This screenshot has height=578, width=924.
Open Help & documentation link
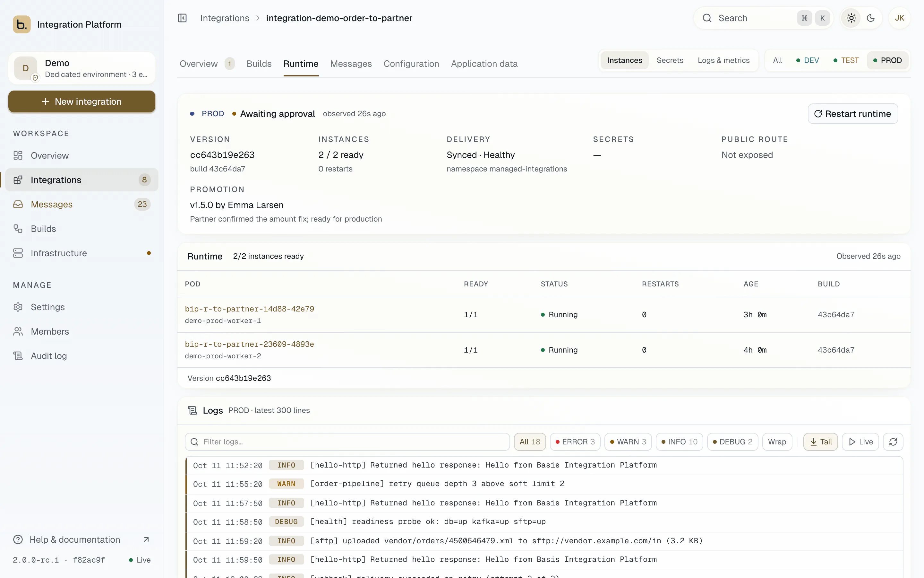[x=82, y=539]
